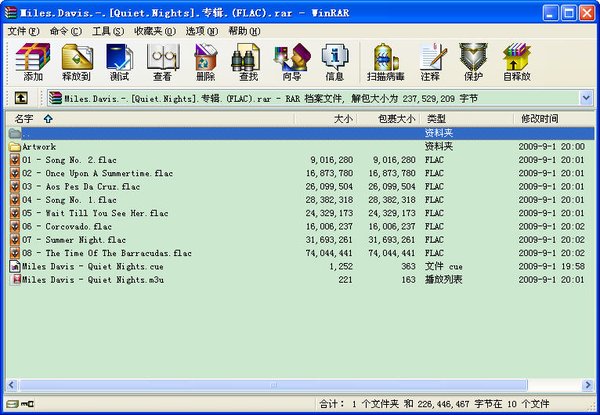
Task: Click the cue file icon for Quiet Nights
Action: point(15,267)
